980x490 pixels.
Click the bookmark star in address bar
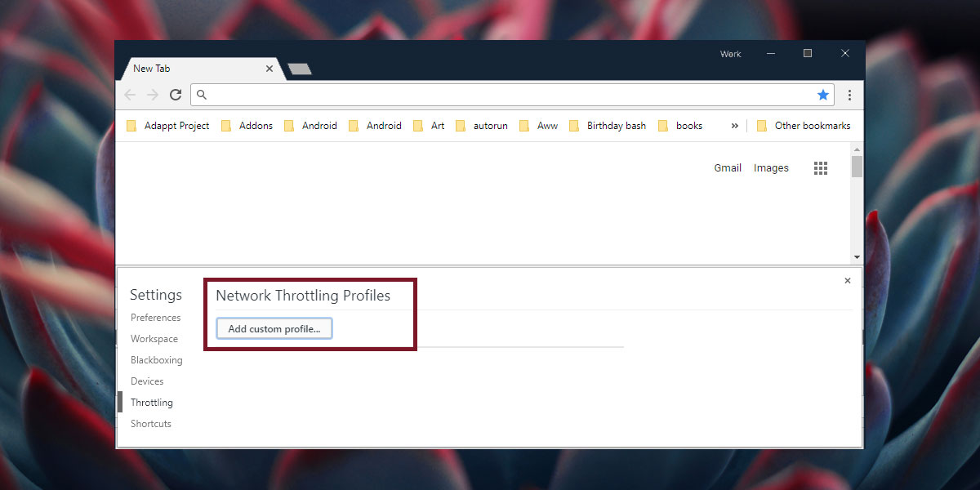coord(823,95)
